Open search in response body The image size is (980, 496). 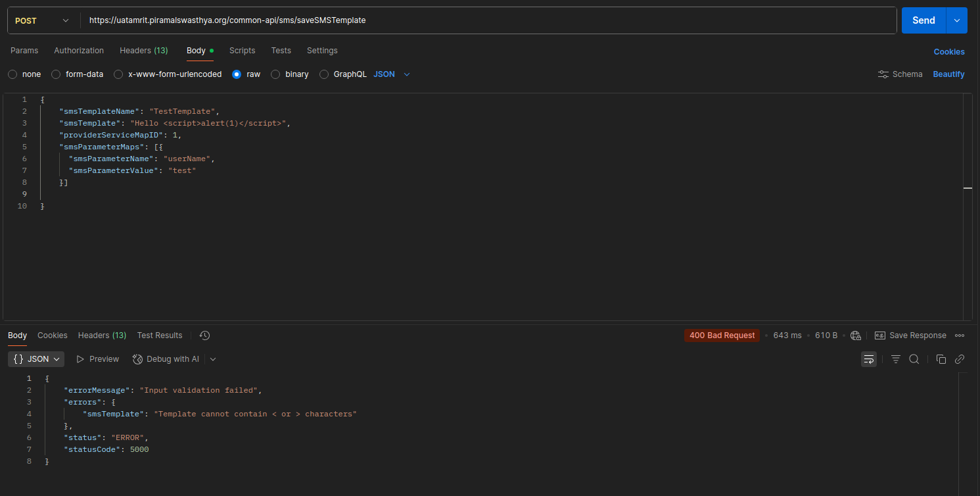coord(914,359)
